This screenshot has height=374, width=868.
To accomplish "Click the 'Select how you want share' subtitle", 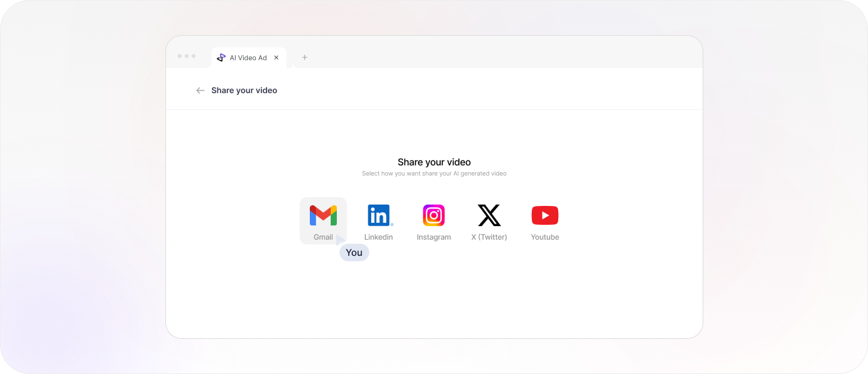I will (x=434, y=173).
